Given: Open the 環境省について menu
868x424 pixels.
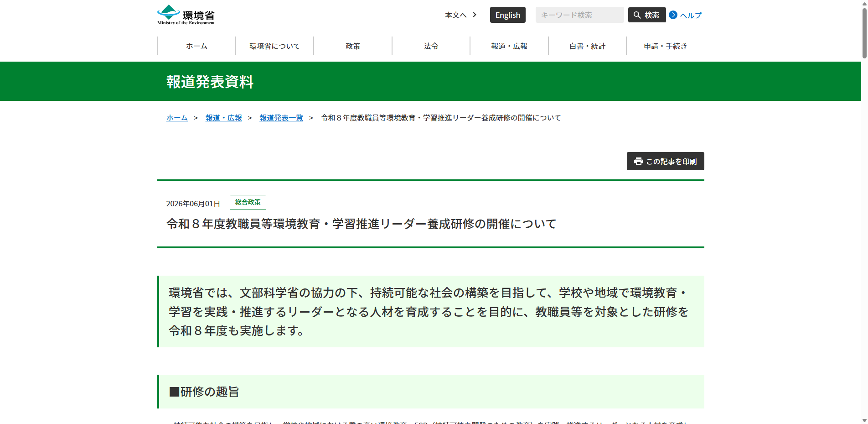Looking at the screenshot, I should click(274, 46).
